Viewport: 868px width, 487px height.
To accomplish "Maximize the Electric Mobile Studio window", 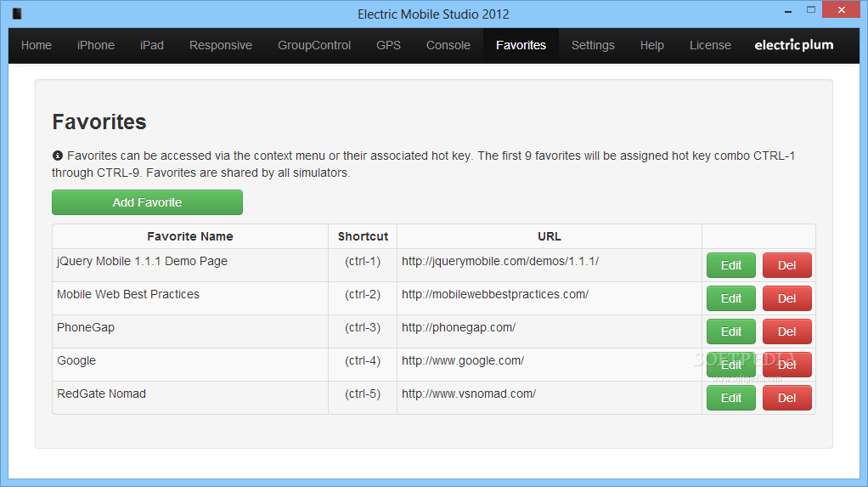I will 811,10.
